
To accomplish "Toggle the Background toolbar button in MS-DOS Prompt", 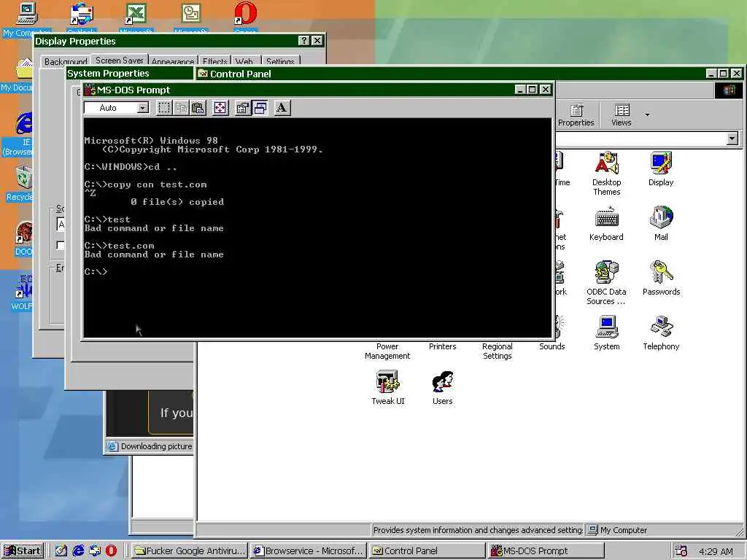I will point(260,108).
